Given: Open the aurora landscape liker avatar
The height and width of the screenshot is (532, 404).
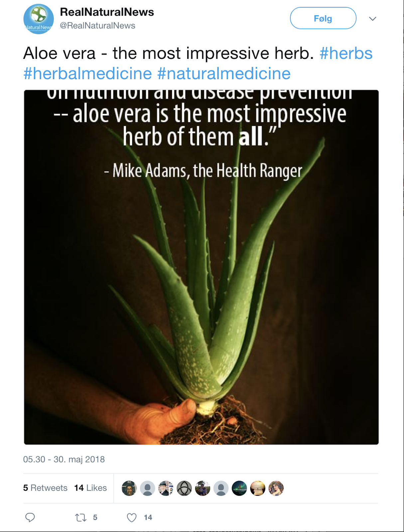Looking at the screenshot, I should tap(239, 488).
